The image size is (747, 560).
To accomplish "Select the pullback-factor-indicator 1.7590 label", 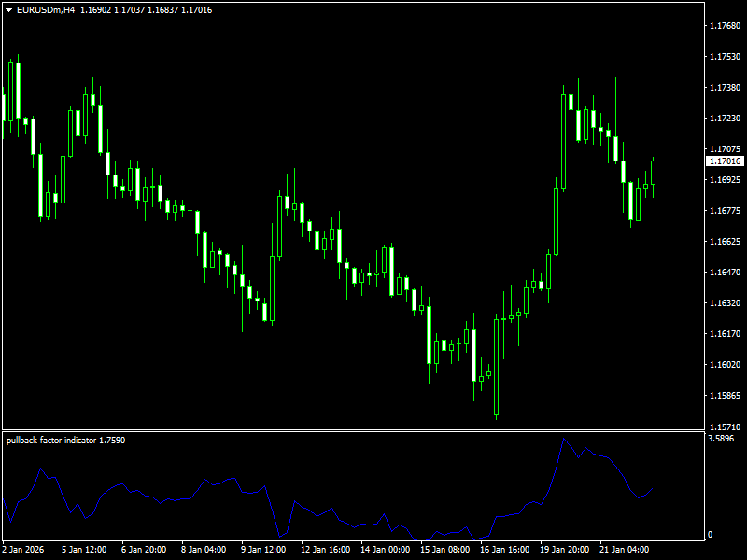I will [x=65, y=441].
